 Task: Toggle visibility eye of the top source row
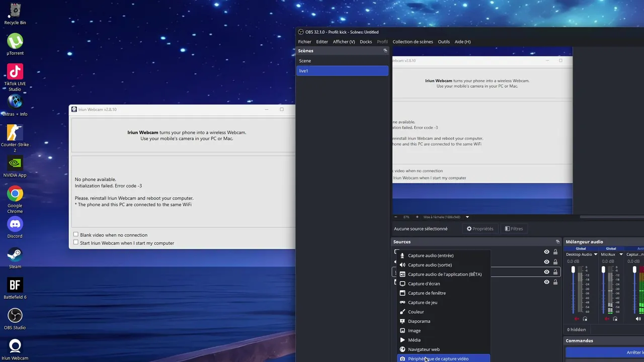(x=546, y=252)
